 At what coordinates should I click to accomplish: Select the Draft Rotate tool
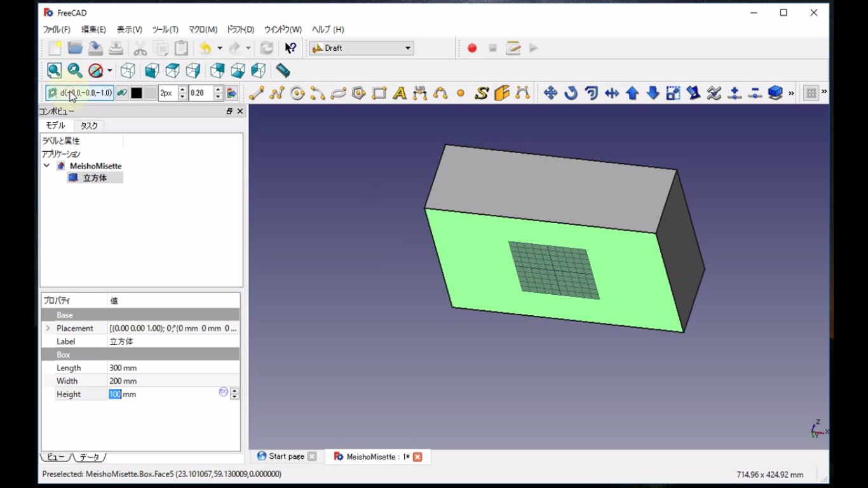[x=571, y=93]
